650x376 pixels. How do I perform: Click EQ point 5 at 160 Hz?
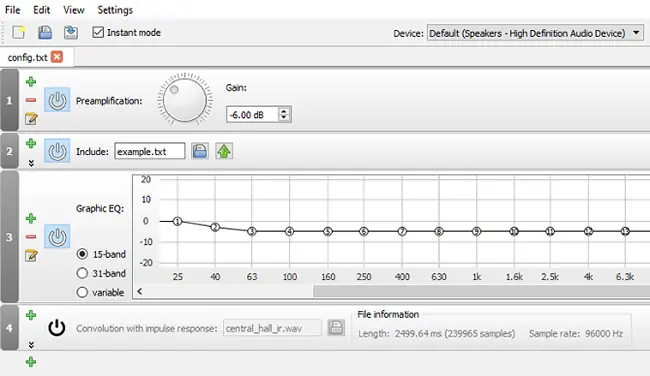click(327, 231)
